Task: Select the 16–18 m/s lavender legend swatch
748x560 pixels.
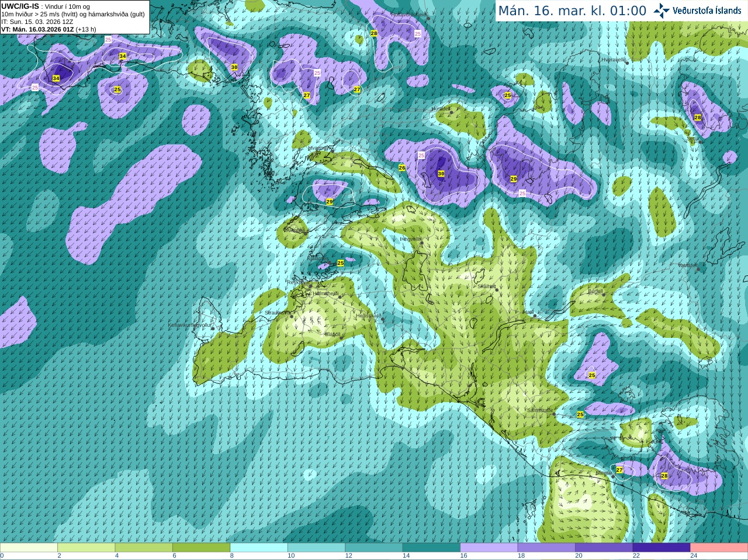Action: point(489,548)
